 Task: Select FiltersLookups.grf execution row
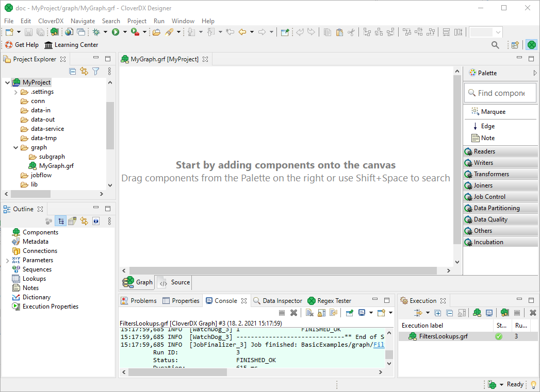click(x=468, y=336)
